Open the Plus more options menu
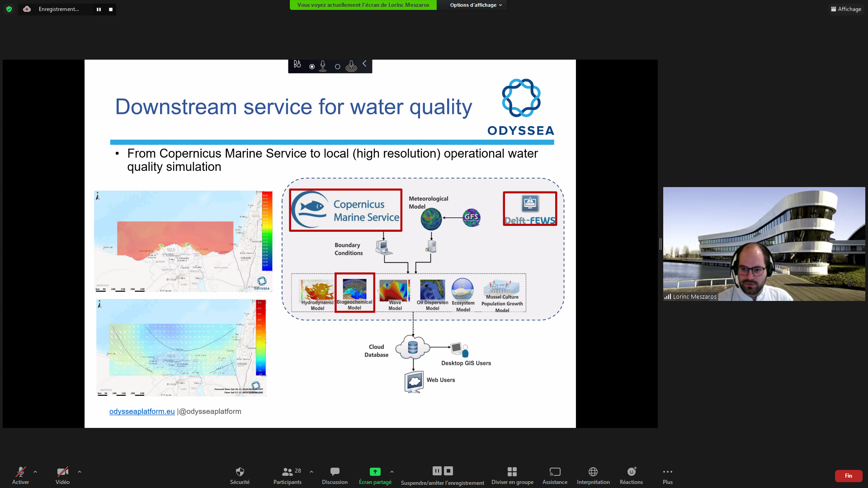The image size is (868, 488). tap(667, 472)
